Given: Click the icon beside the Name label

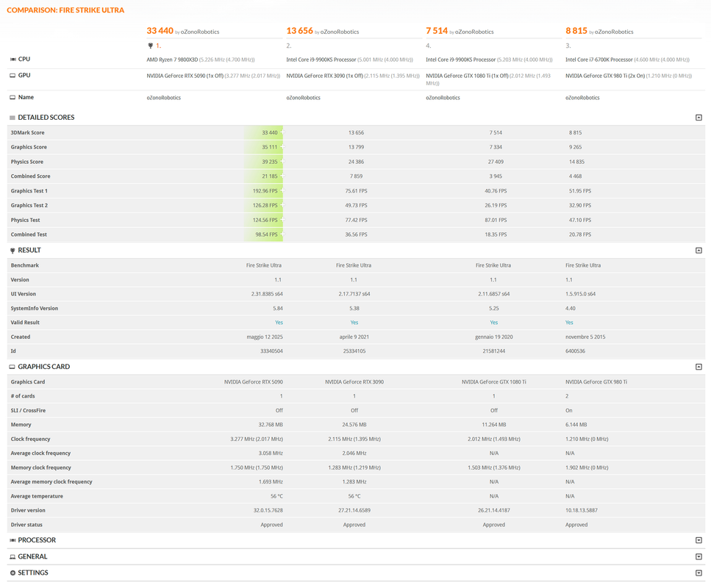Looking at the screenshot, I should point(12,98).
